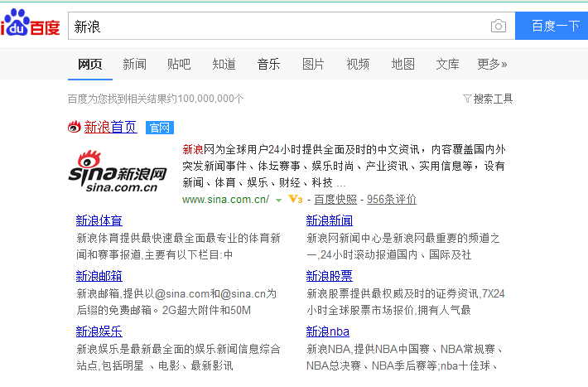Open the 新浪nba sublink
The height and width of the screenshot is (387, 588).
tap(328, 331)
